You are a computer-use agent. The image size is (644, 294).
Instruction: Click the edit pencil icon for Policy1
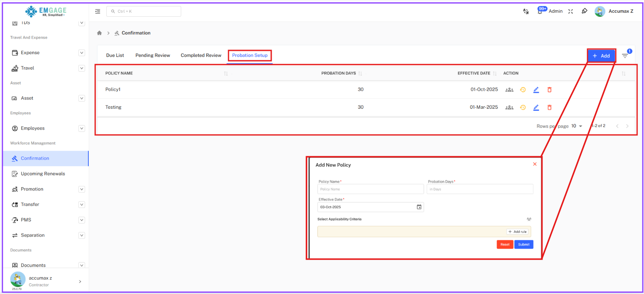[x=536, y=90]
